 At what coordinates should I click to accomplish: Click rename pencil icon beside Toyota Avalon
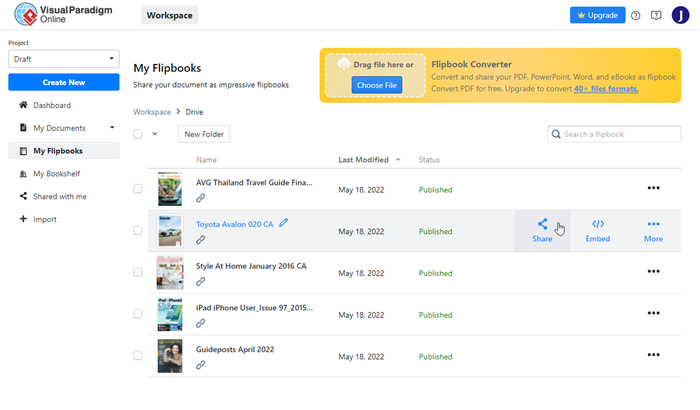tap(284, 223)
